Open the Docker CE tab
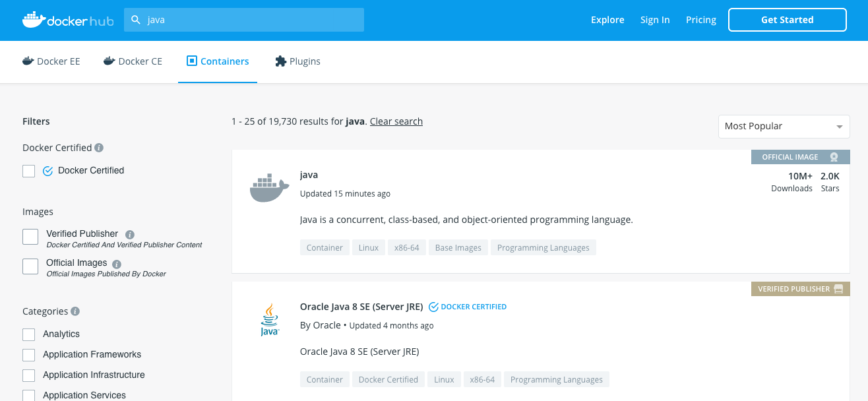868x401 pixels. click(x=133, y=61)
